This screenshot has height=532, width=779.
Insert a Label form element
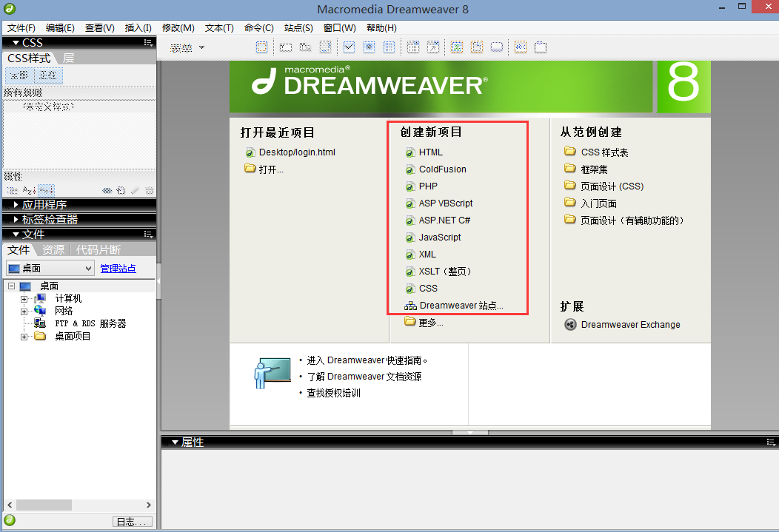point(520,47)
